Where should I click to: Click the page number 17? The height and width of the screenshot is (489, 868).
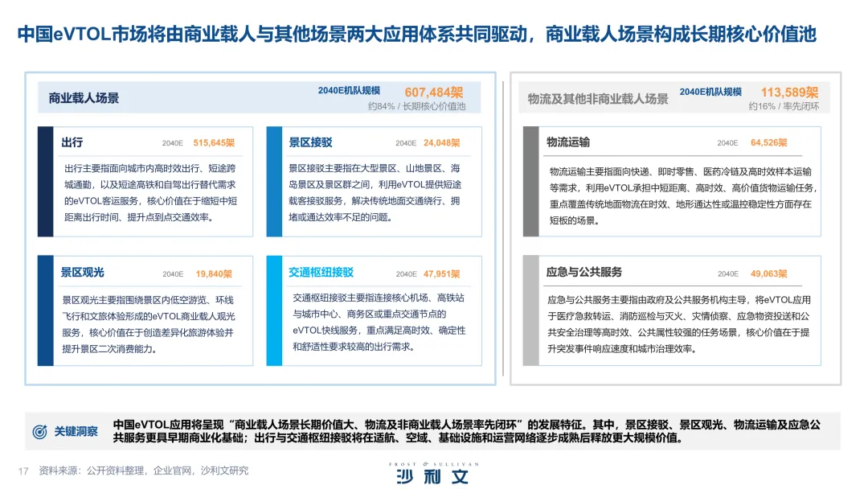click(23, 471)
